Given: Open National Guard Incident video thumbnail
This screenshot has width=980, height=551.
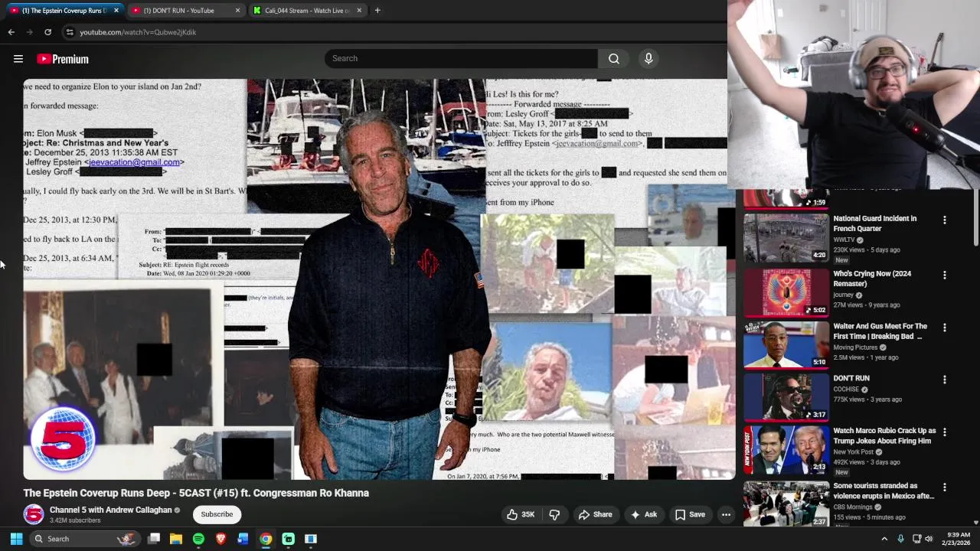Looking at the screenshot, I should click(786, 238).
